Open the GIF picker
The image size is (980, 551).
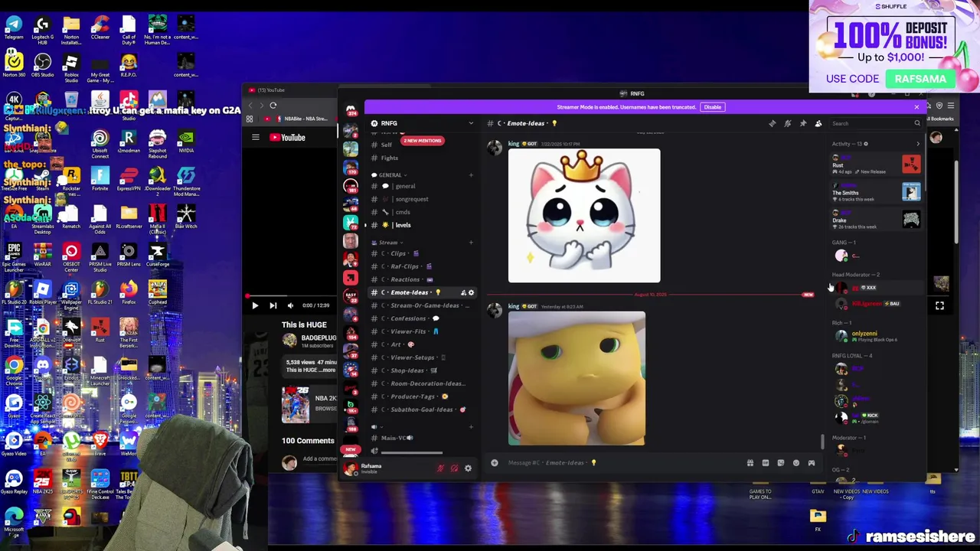tap(766, 462)
